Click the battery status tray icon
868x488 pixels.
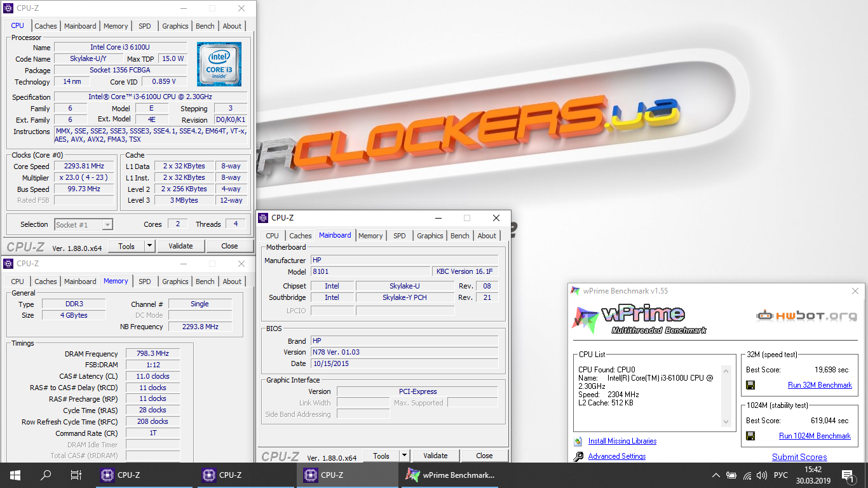(731, 475)
